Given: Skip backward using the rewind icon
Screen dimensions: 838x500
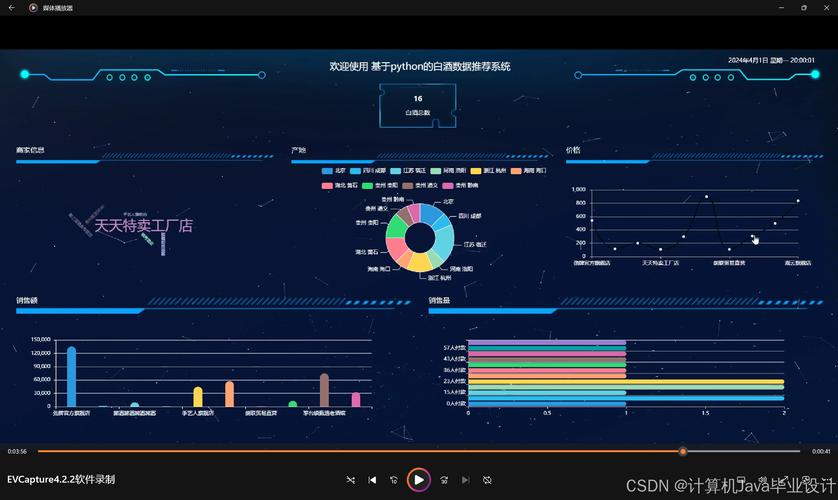Looking at the screenshot, I should click(394, 480).
